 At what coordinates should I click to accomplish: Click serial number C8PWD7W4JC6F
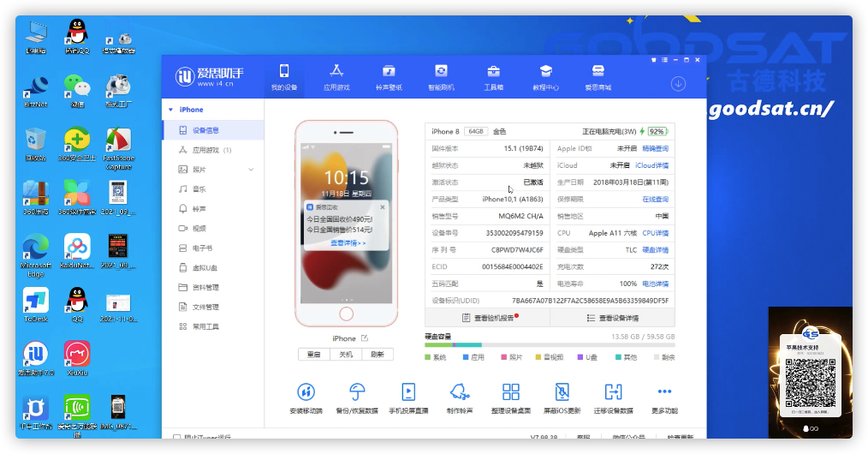[517, 250]
